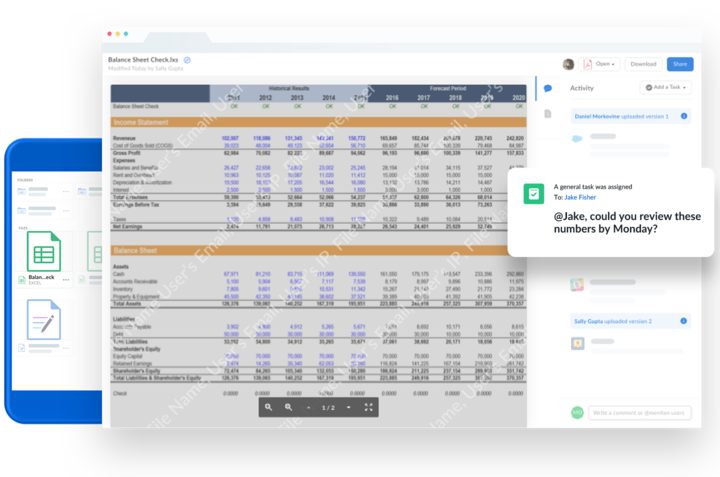Screen dimensions: 720x477
Task: Go to next page with down arrow
Action: pos(348,407)
